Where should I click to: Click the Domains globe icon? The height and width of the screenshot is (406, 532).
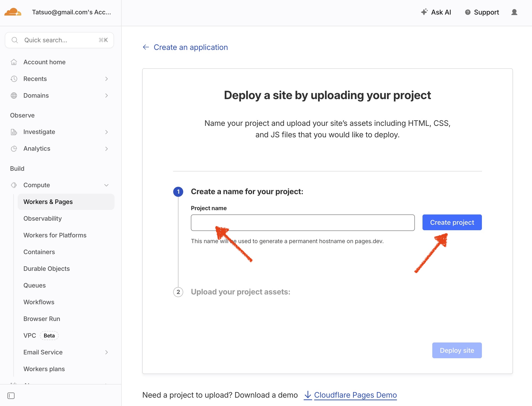pyautogui.click(x=14, y=96)
